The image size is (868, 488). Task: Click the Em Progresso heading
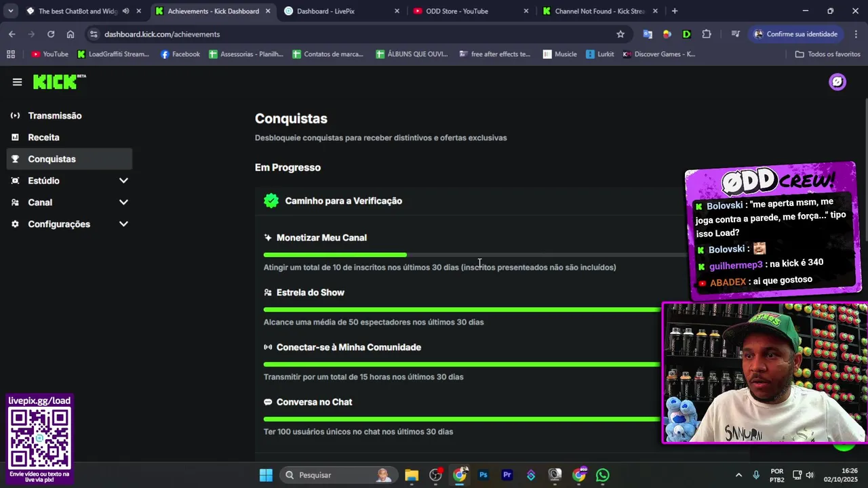tap(288, 167)
